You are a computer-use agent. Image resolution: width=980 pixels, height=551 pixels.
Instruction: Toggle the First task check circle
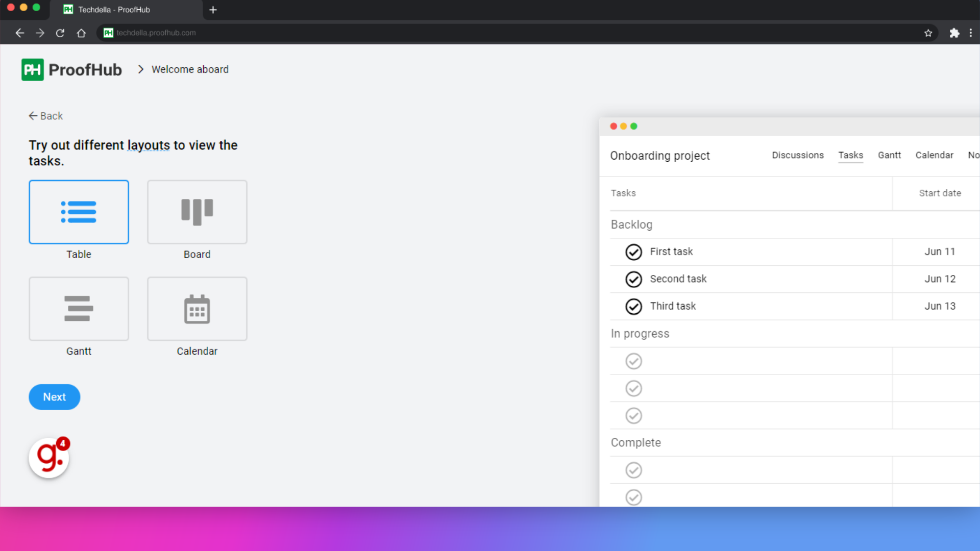(633, 252)
